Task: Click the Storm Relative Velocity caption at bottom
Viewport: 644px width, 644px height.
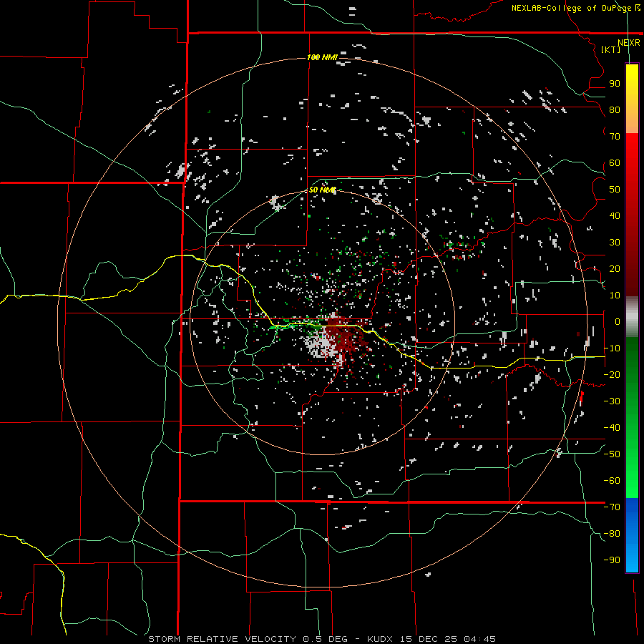Action: click(321, 639)
